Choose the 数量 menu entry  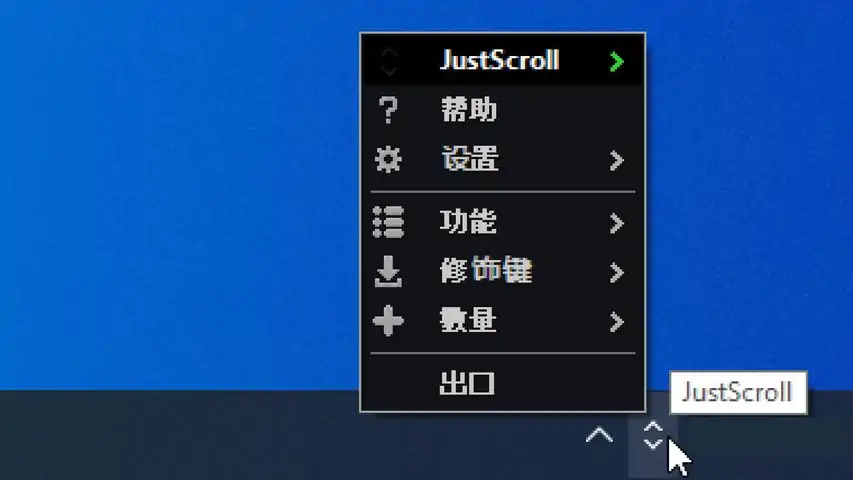tap(503, 321)
